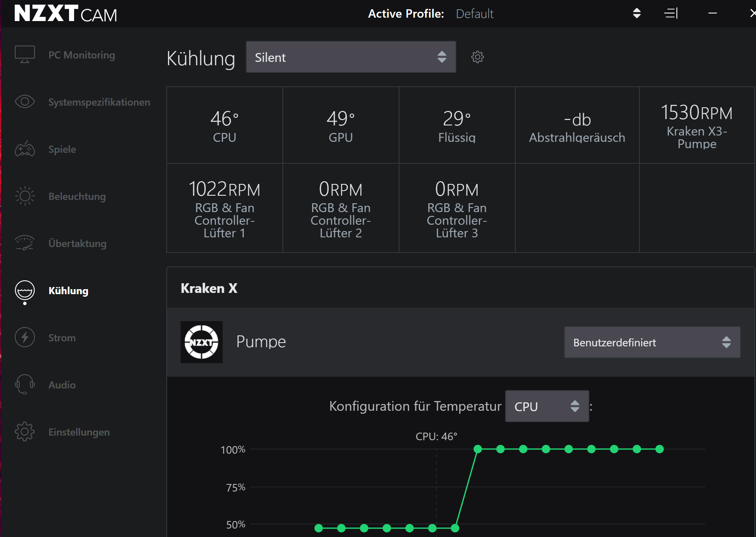Screen dimensions: 756x537
Task: Select the rightmost point on the 100% curve line
Action: coord(660,449)
